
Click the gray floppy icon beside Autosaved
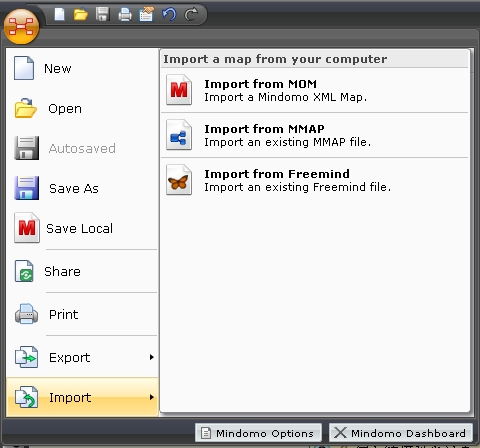click(x=26, y=148)
